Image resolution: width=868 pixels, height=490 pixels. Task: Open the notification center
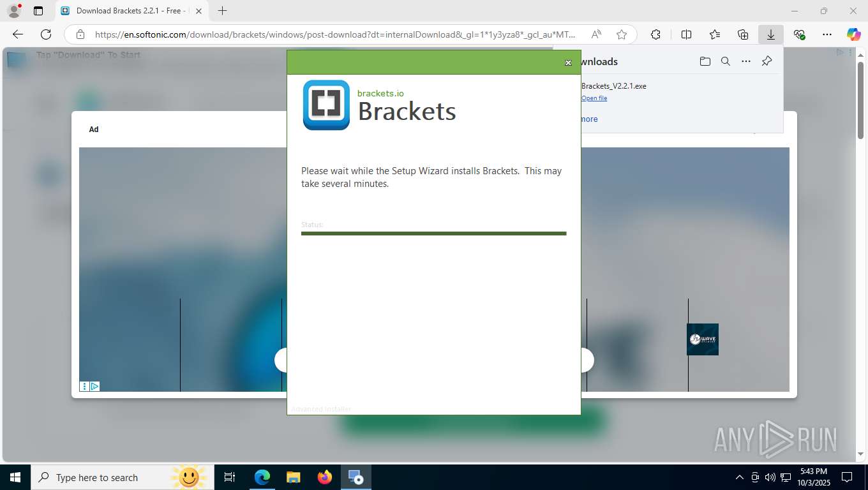847,477
